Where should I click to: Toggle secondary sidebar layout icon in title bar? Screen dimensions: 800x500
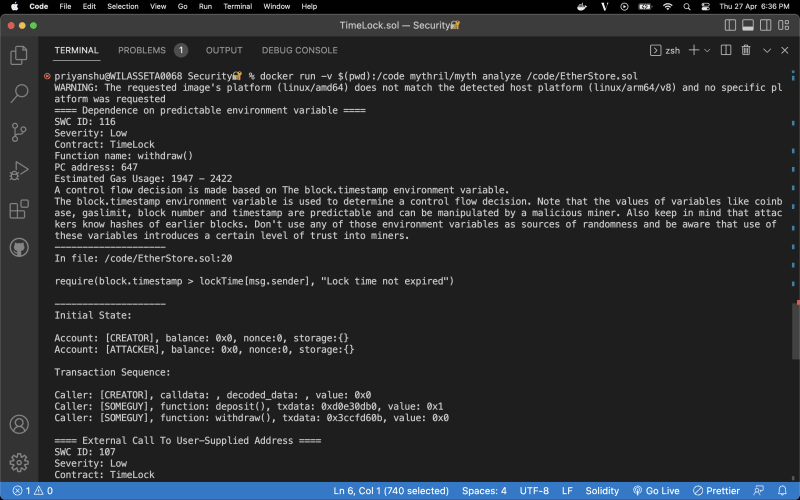[x=766, y=25]
